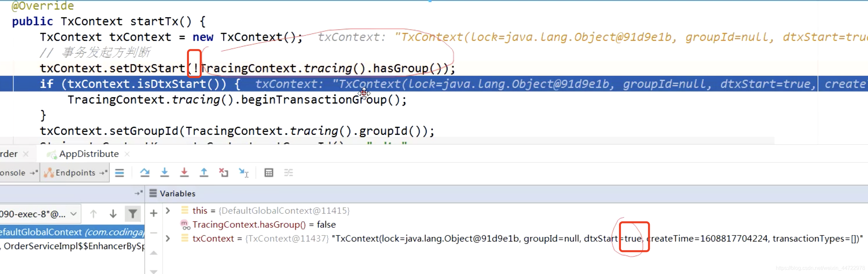
Task: Move watch up arrow in Variables
Action: pos(154,253)
